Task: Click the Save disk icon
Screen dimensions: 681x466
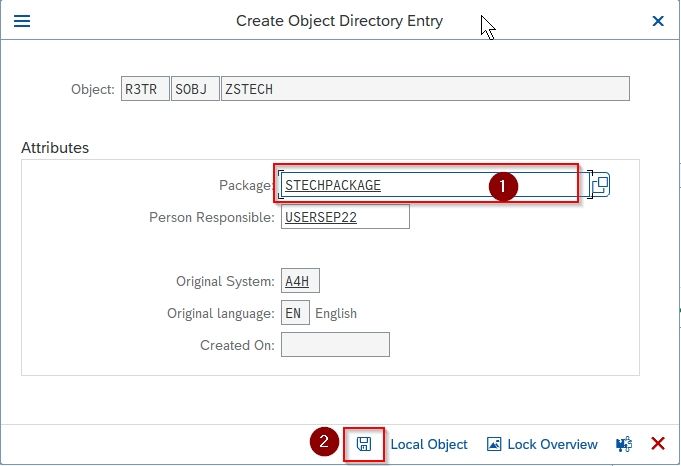Action: pyautogui.click(x=364, y=444)
